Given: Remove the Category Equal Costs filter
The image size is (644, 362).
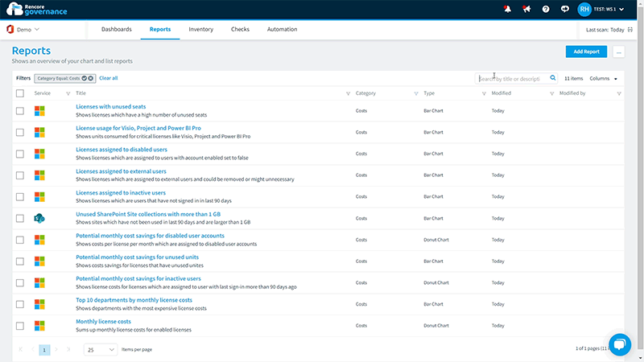Looking at the screenshot, I should [x=91, y=78].
